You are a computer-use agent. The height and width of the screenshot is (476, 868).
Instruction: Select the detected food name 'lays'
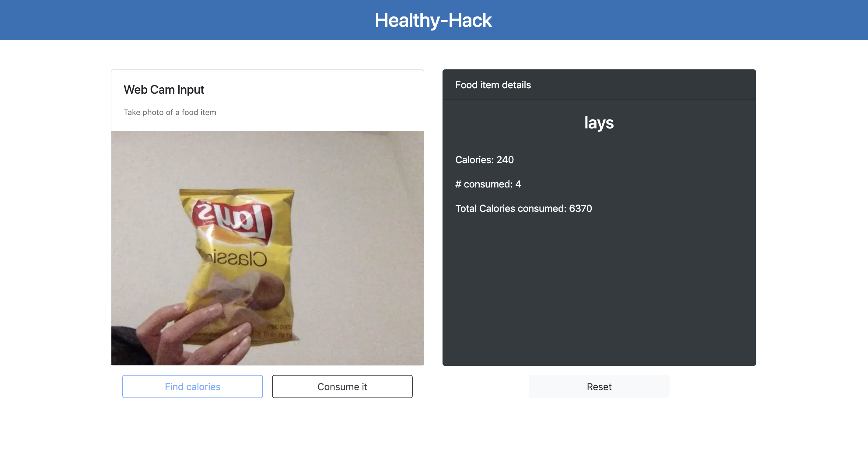599,123
